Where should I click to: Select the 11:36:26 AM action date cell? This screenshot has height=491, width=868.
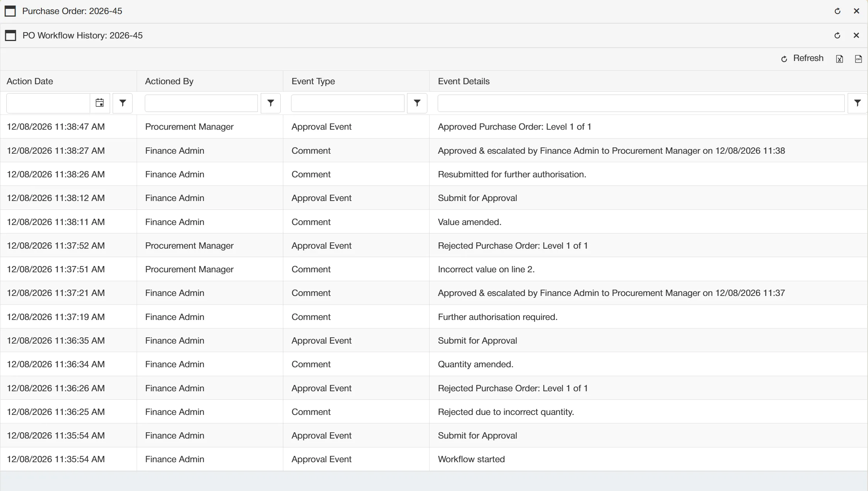coord(68,388)
